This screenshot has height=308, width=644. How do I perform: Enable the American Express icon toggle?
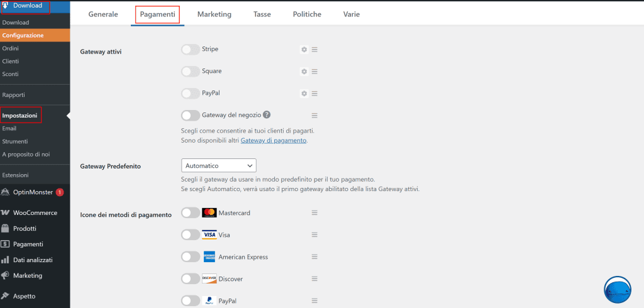191,257
